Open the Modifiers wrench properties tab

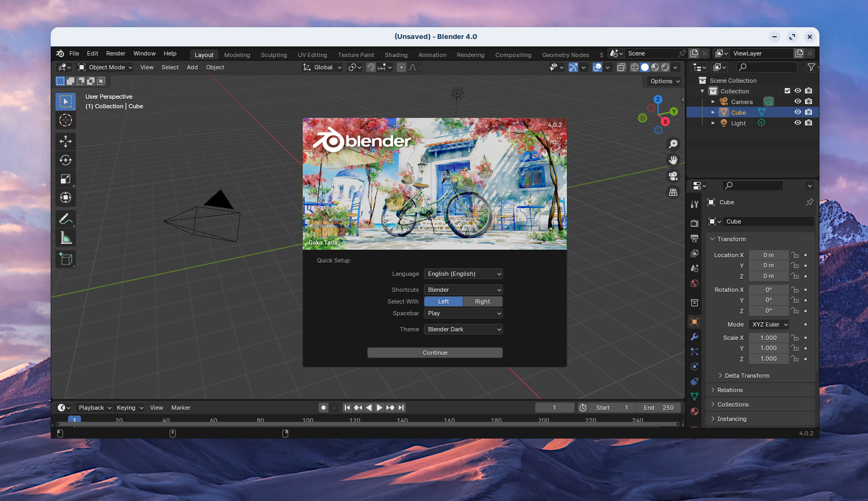point(695,337)
